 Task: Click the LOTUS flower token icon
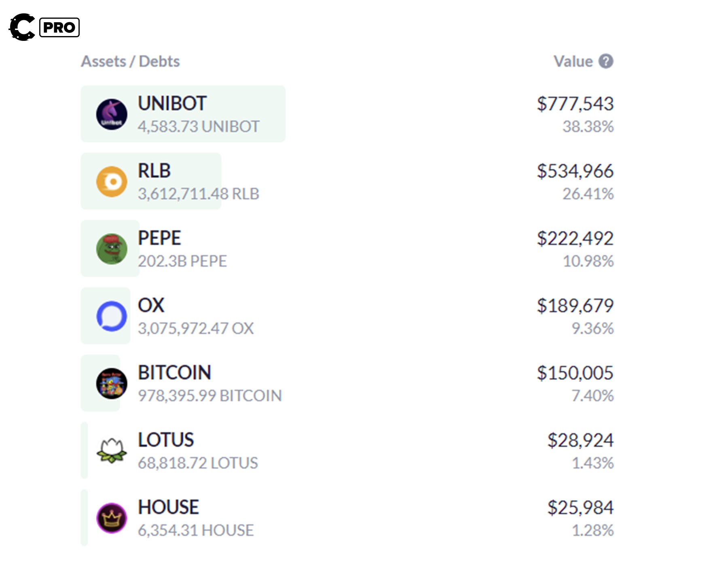point(112,450)
